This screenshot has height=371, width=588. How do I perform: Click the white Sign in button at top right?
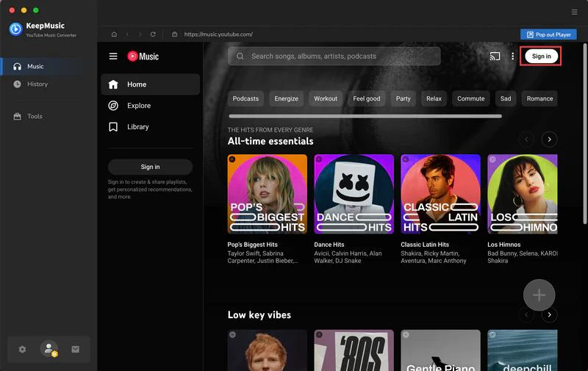(x=541, y=57)
